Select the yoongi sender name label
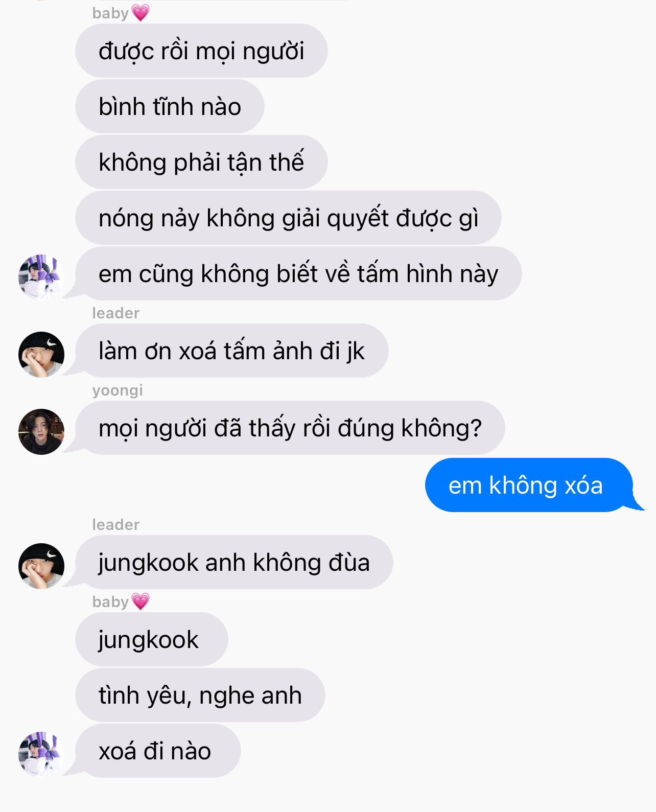The width and height of the screenshot is (656, 812). 118,390
